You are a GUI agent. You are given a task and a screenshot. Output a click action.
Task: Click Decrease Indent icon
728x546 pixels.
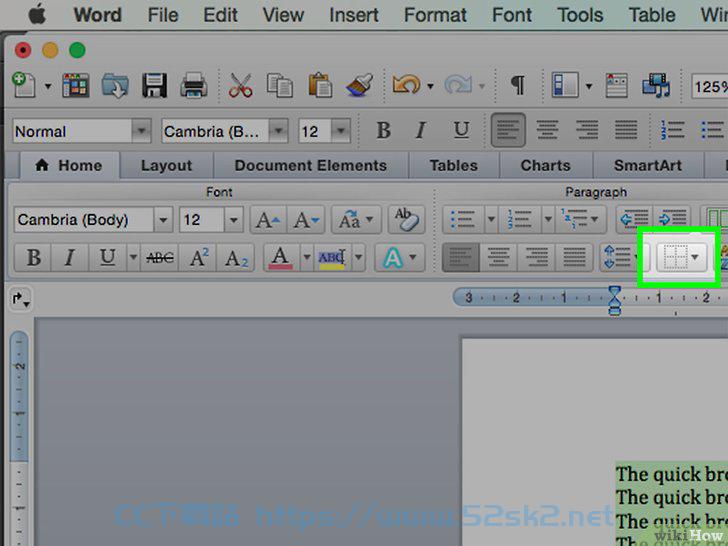coord(635,218)
